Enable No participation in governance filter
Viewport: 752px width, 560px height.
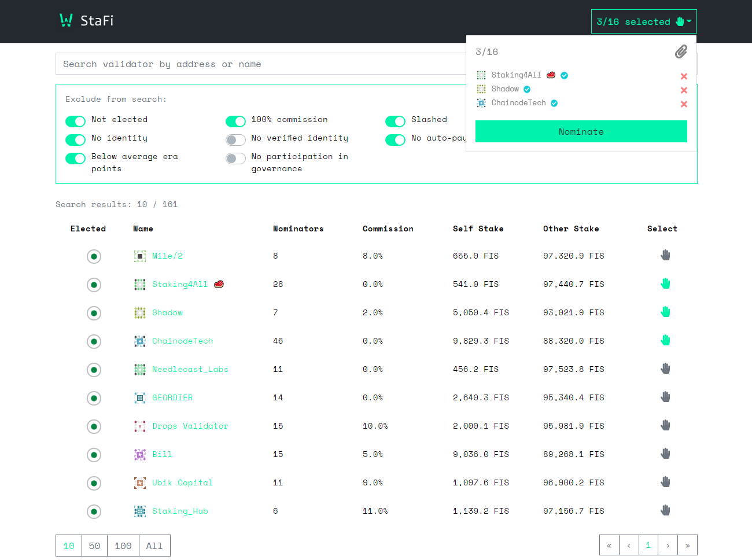click(235, 158)
